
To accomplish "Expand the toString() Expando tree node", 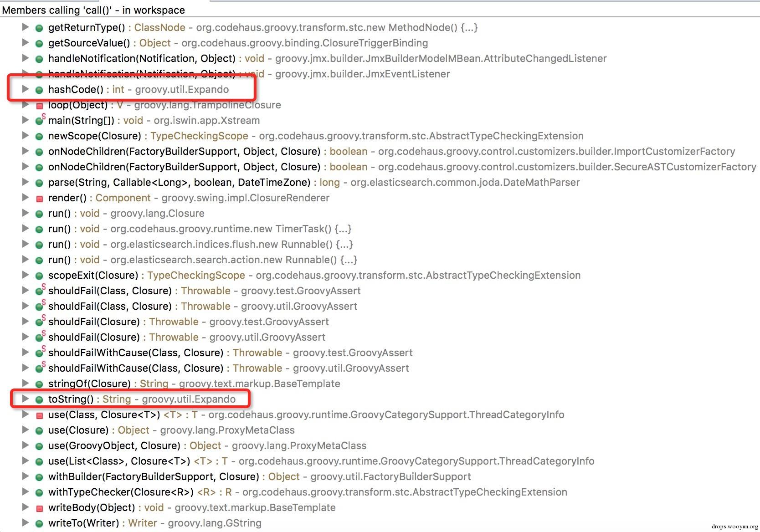I will [26, 399].
